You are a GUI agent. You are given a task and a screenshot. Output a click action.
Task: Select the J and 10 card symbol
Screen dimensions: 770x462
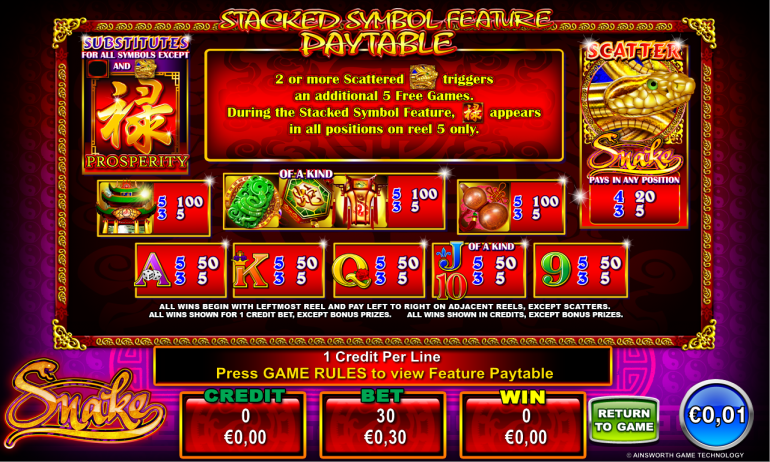(x=451, y=271)
